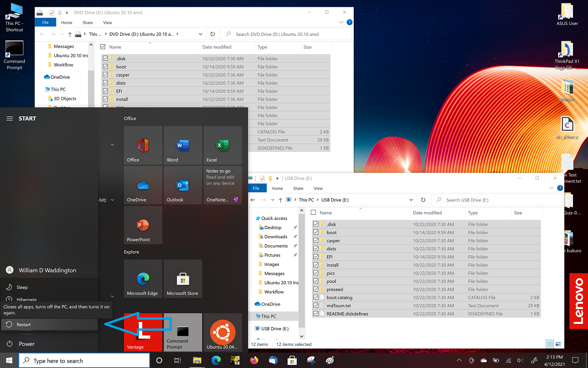Refresh the DVD Drive (D:) window
This screenshot has height=368, width=588.
212,34
